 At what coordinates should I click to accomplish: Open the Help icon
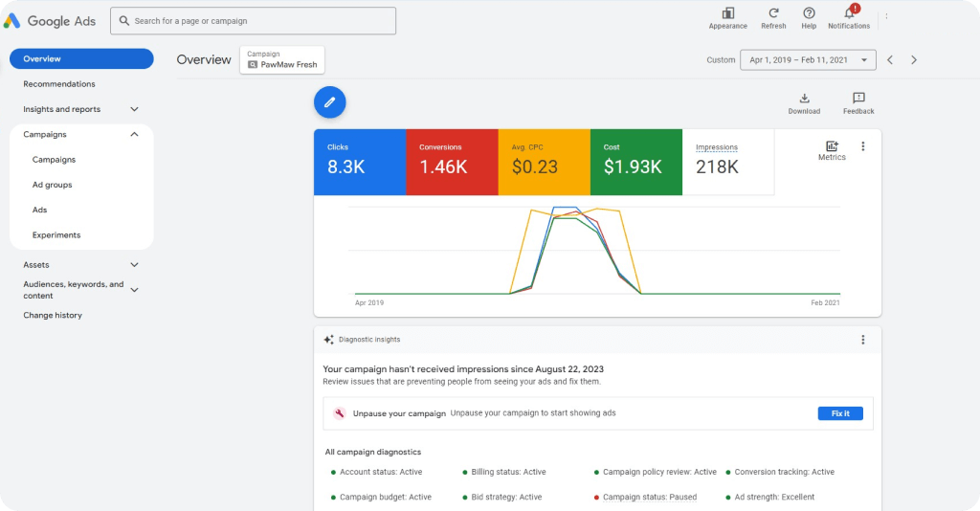(x=809, y=13)
